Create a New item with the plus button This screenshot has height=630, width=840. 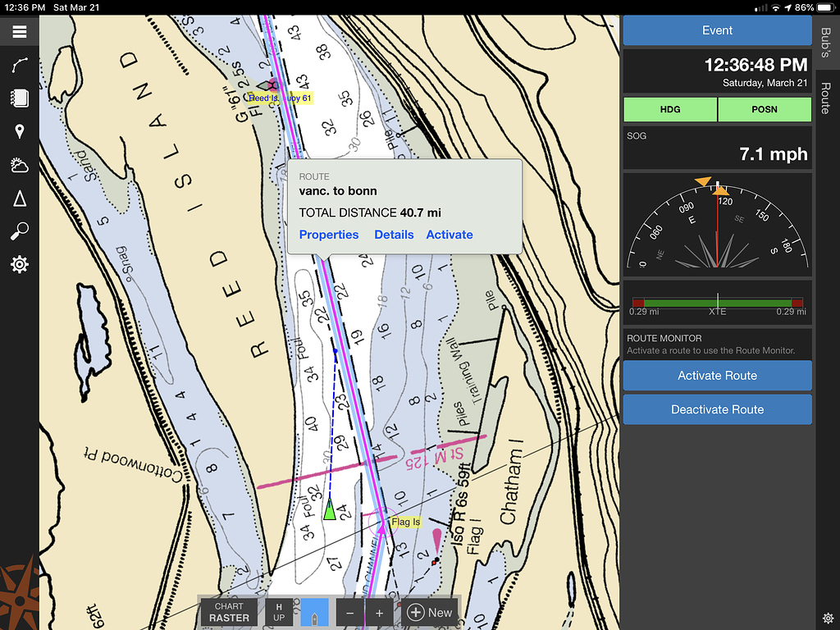coord(429,611)
